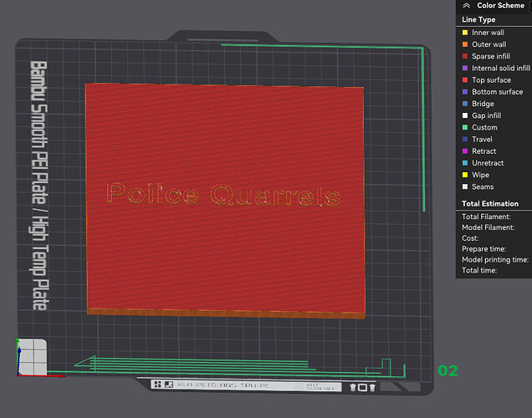Click the Prepare time label

click(483, 249)
